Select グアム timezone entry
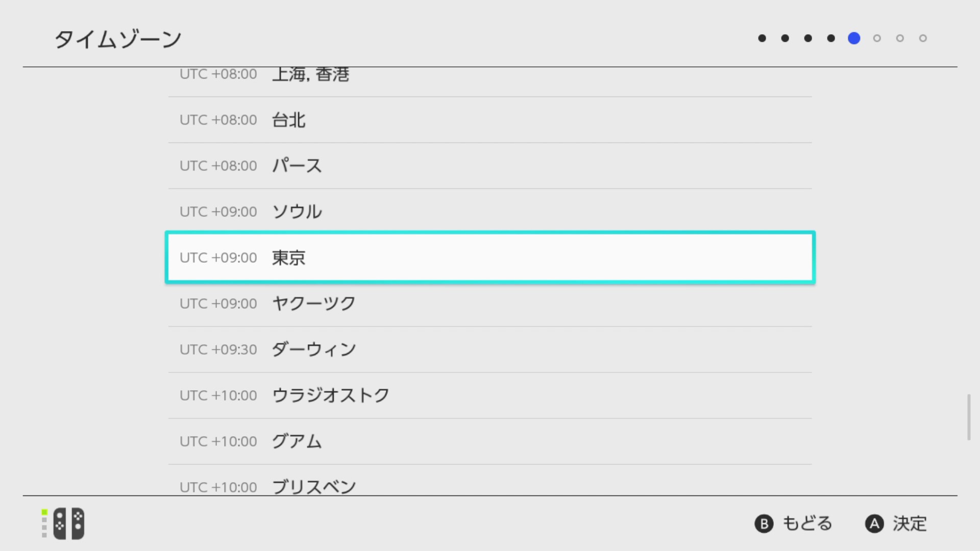The height and width of the screenshot is (551, 980). (x=490, y=441)
